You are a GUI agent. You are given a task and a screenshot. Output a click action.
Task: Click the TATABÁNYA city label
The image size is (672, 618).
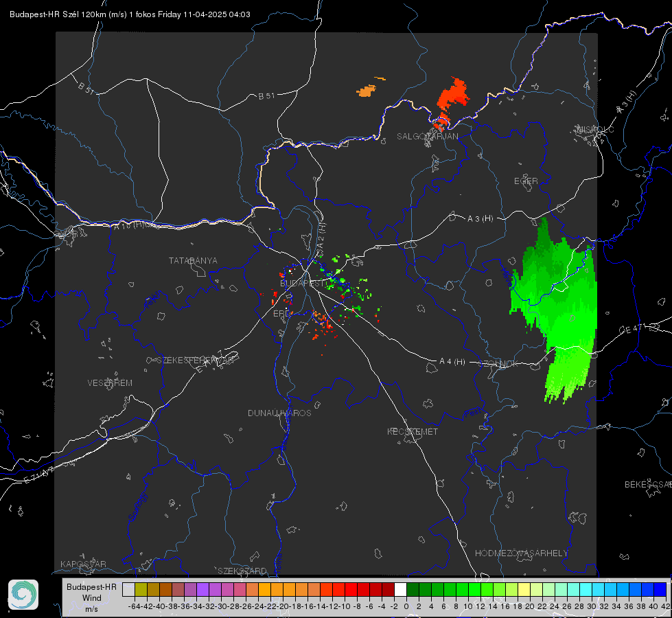pyautogui.click(x=193, y=261)
